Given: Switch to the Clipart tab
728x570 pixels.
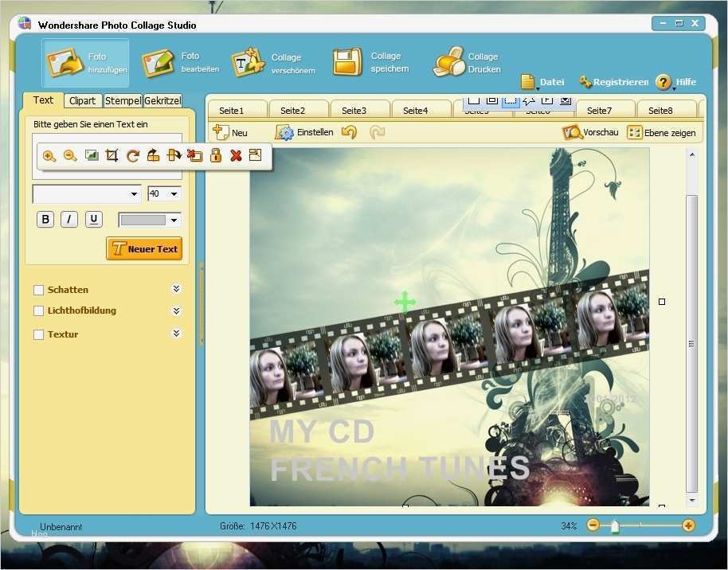Looking at the screenshot, I should point(82,101).
